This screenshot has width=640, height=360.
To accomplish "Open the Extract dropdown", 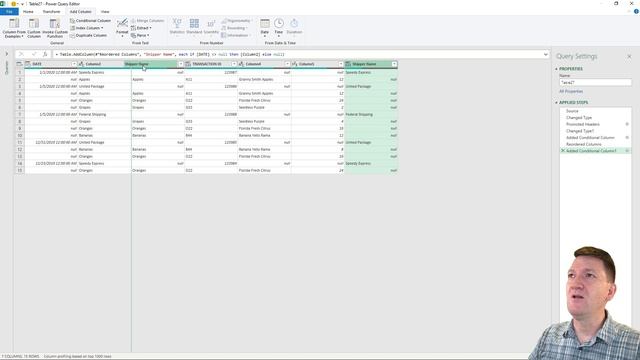I will click(x=151, y=28).
